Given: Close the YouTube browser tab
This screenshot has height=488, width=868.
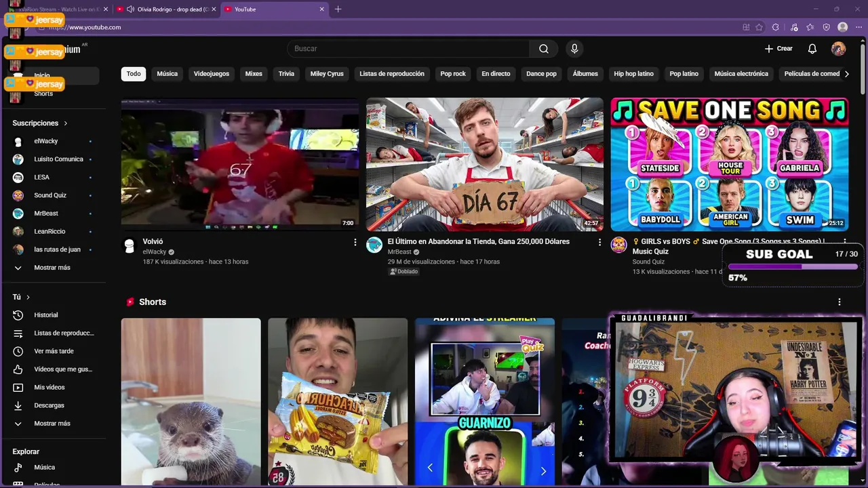Looking at the screenshot, I should tap(321, 9).
